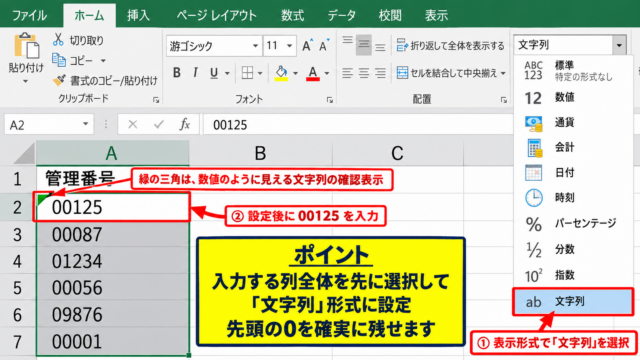The image size is (640, 360).
Task: Switch to the ホーム tab
Action: [x=89, y=16]
